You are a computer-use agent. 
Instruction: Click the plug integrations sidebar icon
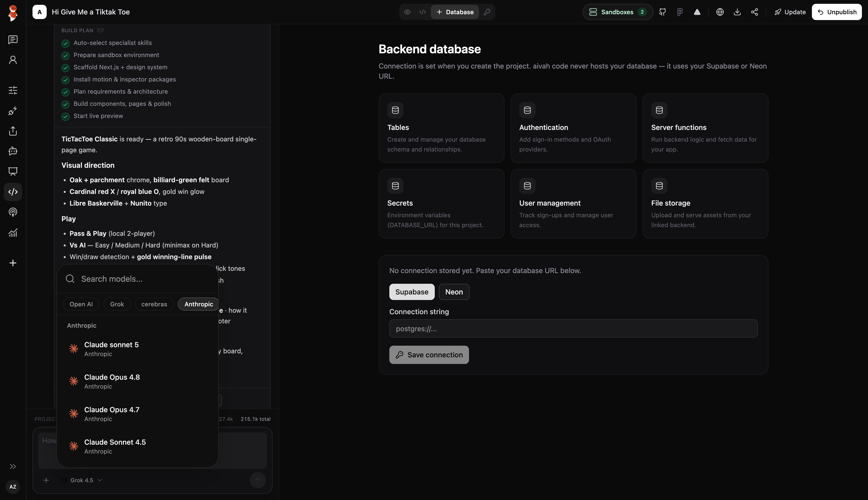pos(13,111)
